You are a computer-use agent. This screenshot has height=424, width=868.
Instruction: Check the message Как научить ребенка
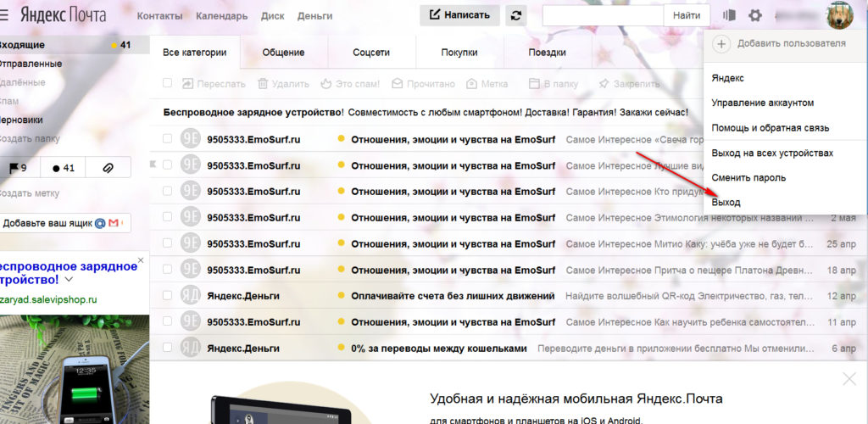[167, 321]
